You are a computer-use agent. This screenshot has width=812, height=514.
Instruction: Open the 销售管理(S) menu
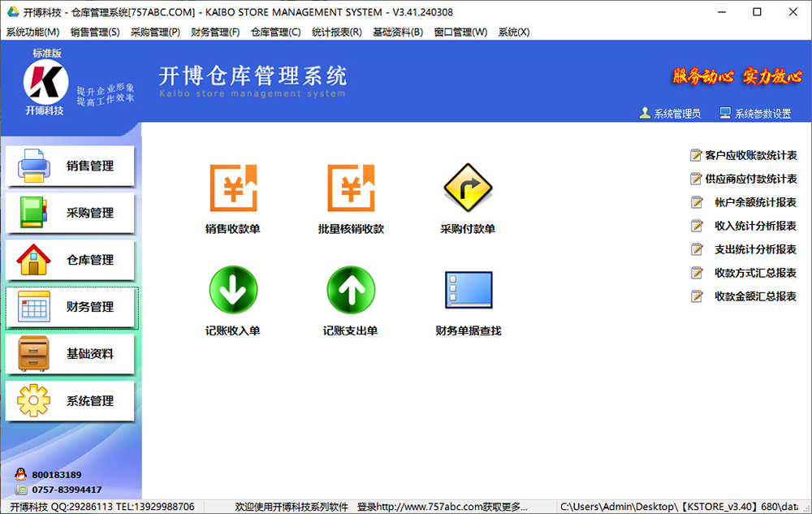[95, 32]
